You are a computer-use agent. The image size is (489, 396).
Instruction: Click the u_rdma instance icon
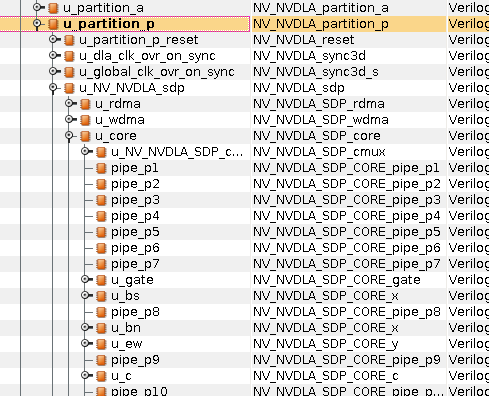tap(85, 104)
